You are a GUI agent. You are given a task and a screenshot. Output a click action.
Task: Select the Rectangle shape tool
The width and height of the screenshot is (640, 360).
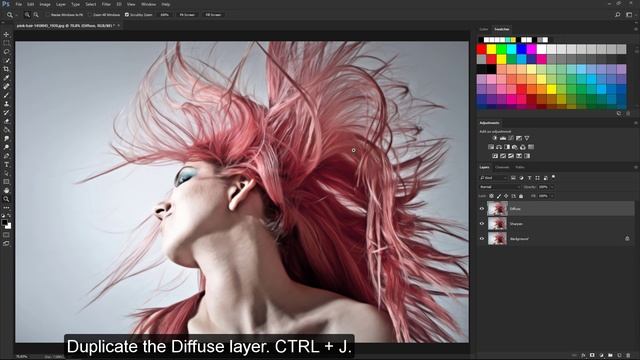point(6,182)
